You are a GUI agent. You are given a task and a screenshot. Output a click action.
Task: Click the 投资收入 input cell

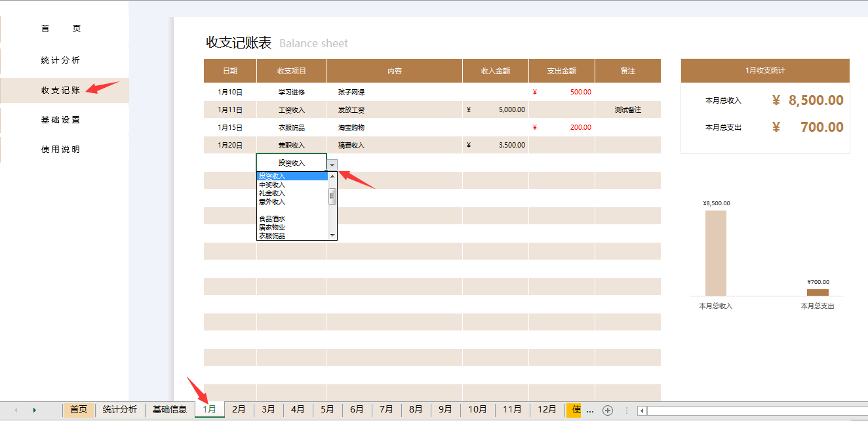pos(291,163)
